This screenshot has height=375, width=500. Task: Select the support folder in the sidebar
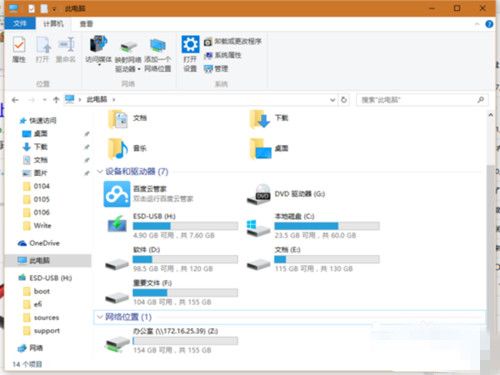click(41, 331)
